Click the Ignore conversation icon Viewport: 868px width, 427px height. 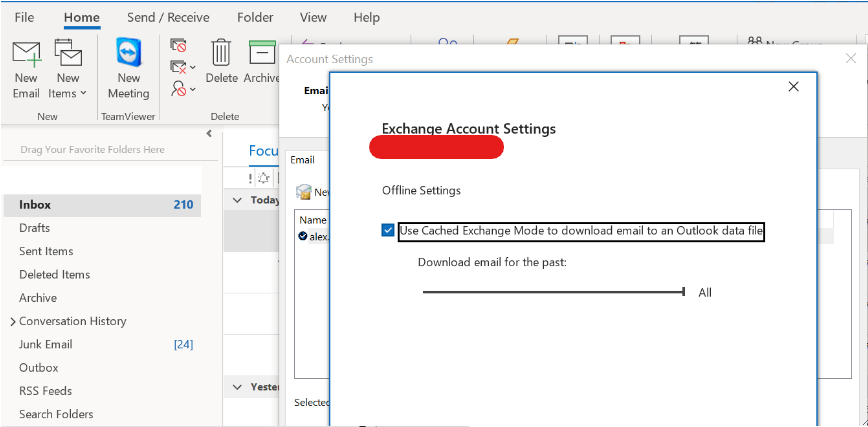pos(178,45)
